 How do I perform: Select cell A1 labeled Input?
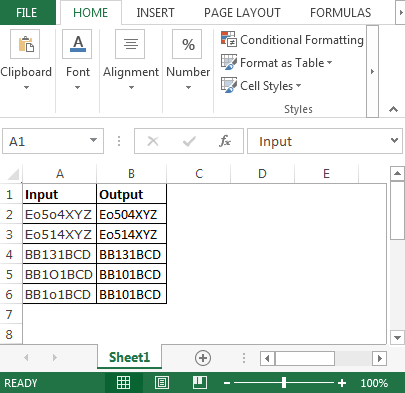[x=59, y=194]
